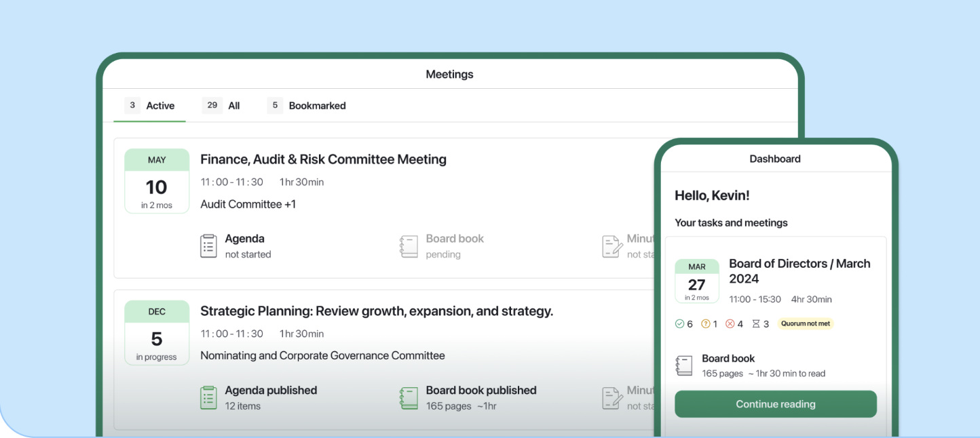Open the published Agenda green icon
The height and width of the screenshot is (438, 980).
coord(208,398)
